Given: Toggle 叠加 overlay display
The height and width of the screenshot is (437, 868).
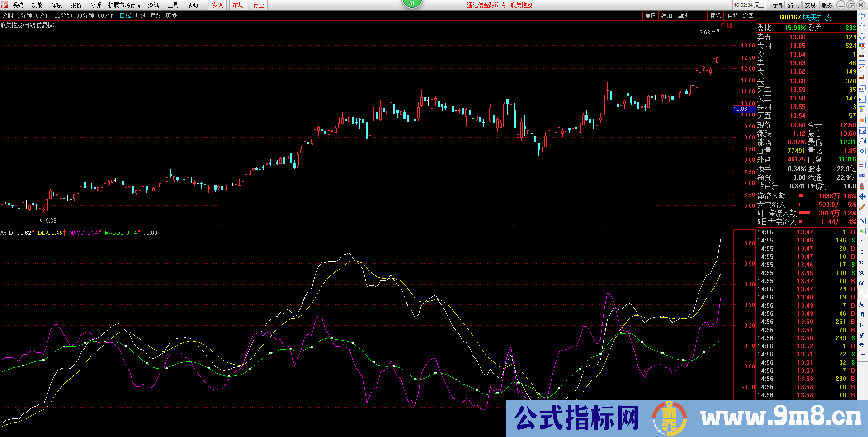Looking at the screenshot, I should (x=666, y=15).
